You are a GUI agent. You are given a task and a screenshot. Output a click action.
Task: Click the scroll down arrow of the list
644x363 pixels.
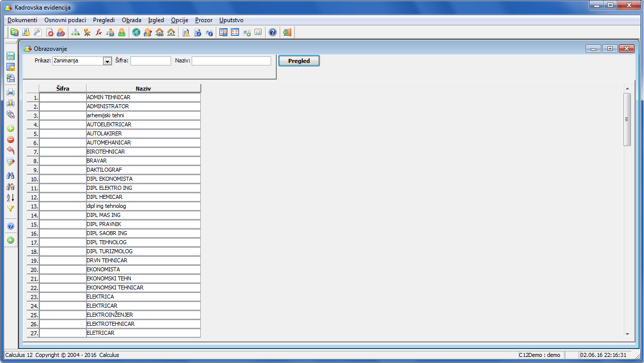click(627, 334)
